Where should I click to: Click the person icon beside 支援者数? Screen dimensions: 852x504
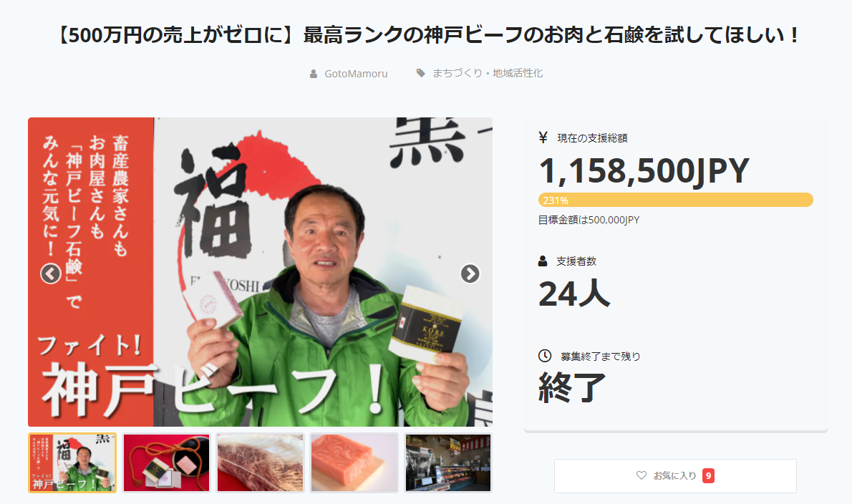click(x=542, y=261)
